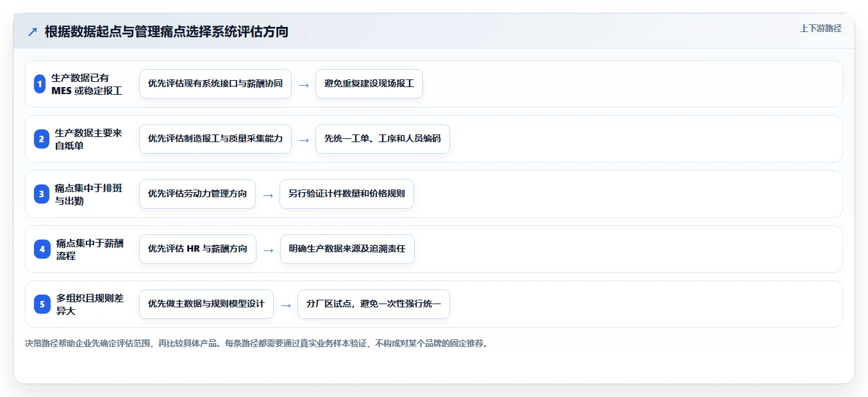Select the 避免重复建设现场报工 box
The image size is (868, 397).
pyautogui.click(x=369, y=84)
